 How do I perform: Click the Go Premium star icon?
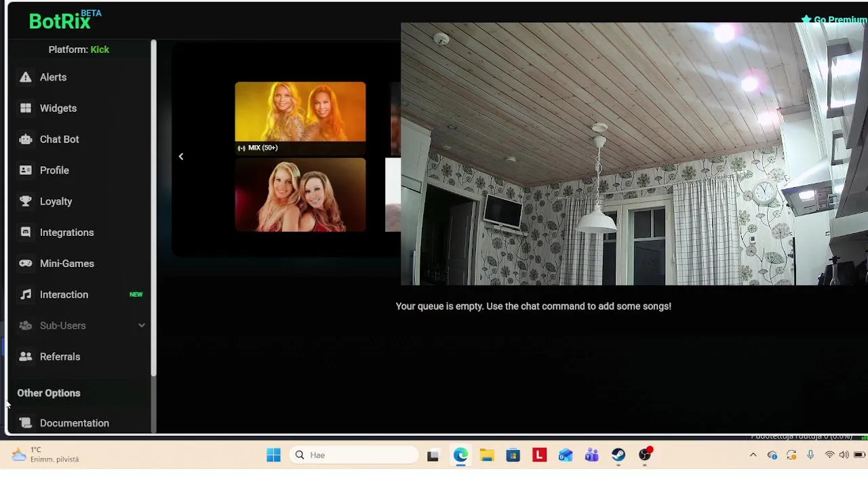coord(806,20)
